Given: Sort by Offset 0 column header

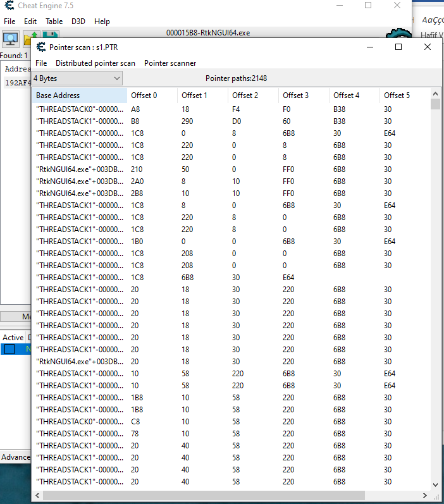Looking at the screenshot, I should [x=152, y=95].
